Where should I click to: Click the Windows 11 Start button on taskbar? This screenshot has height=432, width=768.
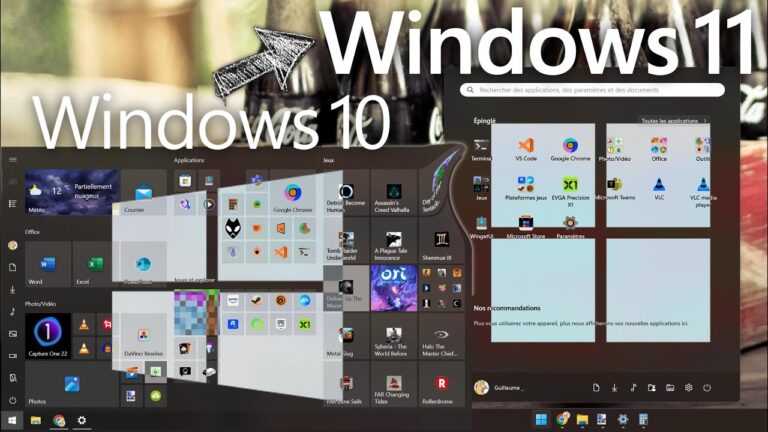click(541, 420)
